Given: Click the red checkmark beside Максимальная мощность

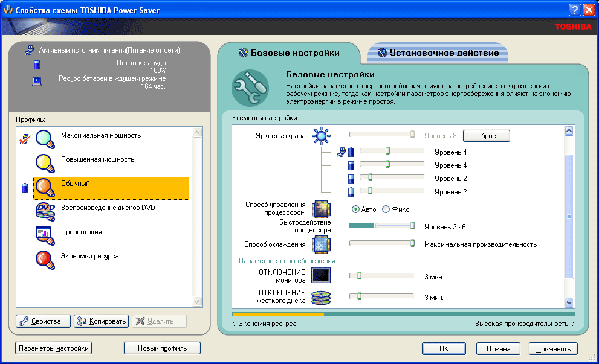Looking at the screenshot, I should coord(25,139).
